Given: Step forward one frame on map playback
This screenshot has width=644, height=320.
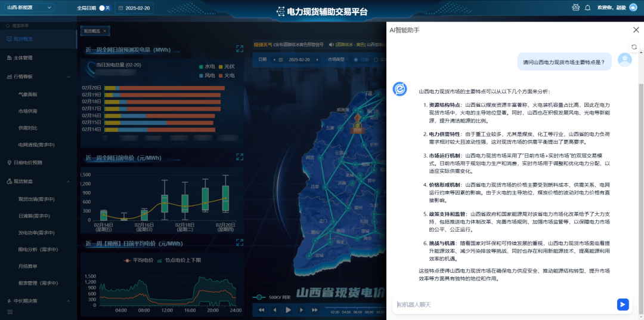Looking at the screenshot, I should click(x=302, y=310).
